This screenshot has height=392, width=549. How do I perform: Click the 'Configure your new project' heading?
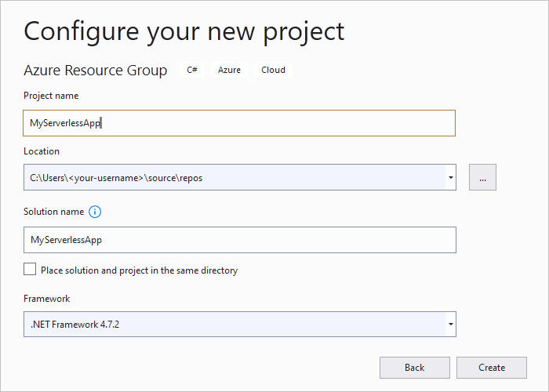point(184,31)
